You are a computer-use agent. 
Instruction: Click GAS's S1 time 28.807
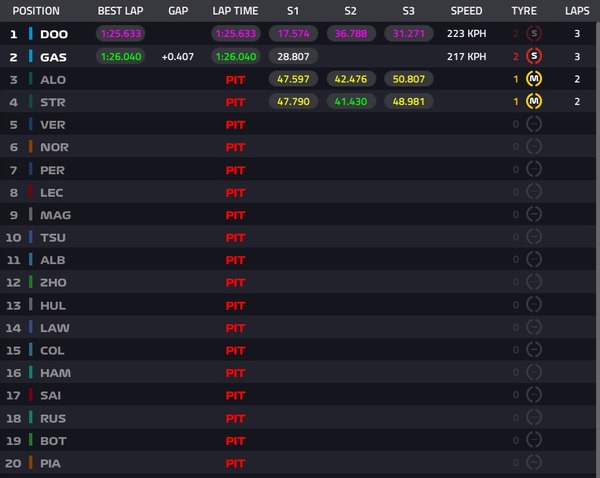tap(293, 57)
